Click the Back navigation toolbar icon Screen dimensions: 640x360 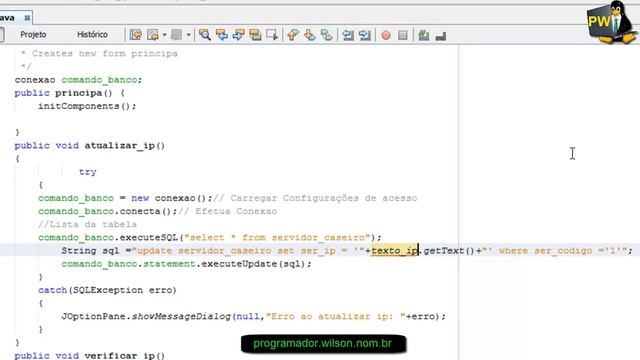coord(153,35)
